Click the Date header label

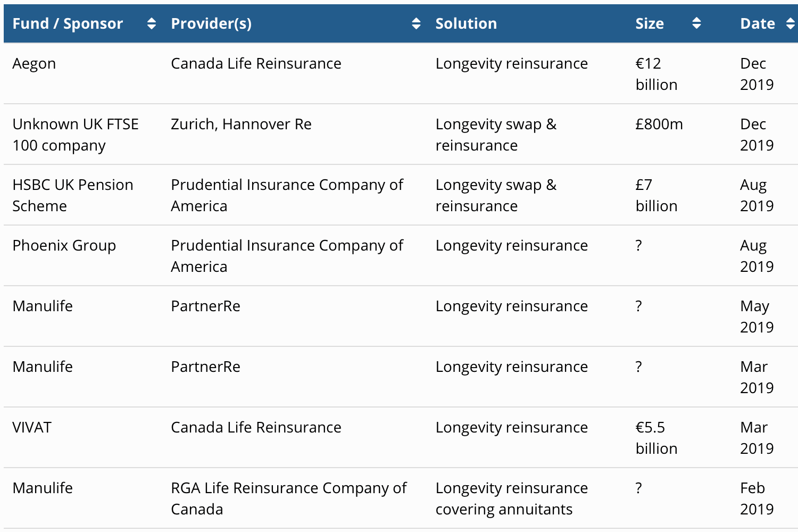click(x=758, y=23)
